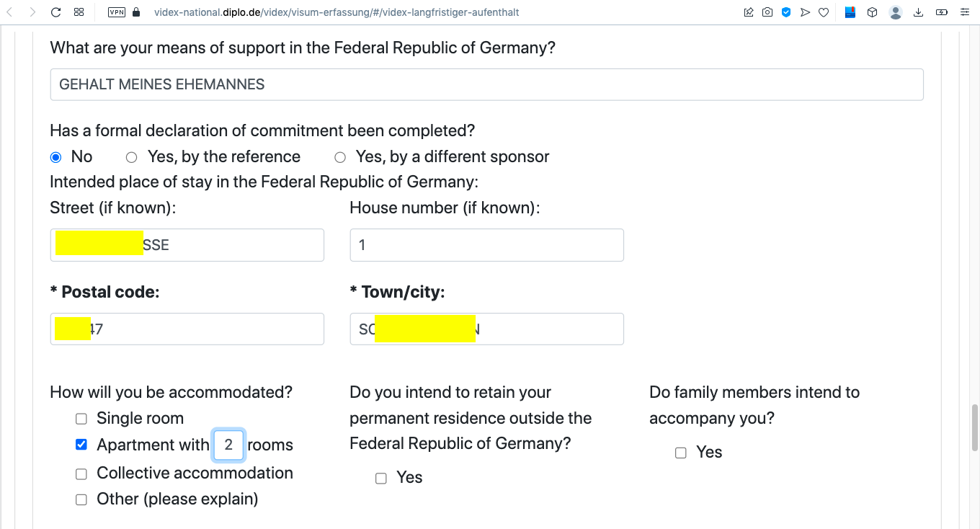Take a snapshot with the camera icon
Viewport: 980px width, 529px height.
click(767, 12)
